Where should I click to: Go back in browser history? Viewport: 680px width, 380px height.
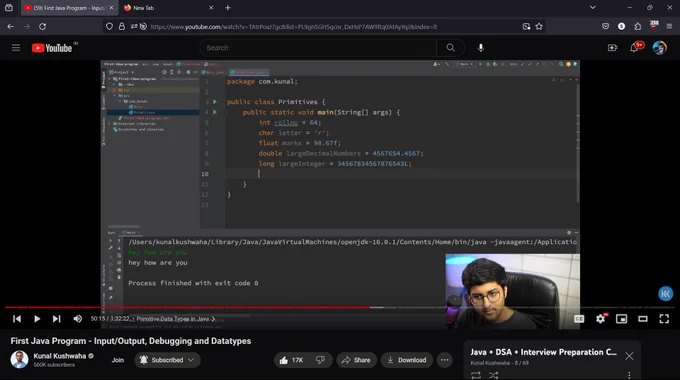pyautogui.click(x=10, y=26)
